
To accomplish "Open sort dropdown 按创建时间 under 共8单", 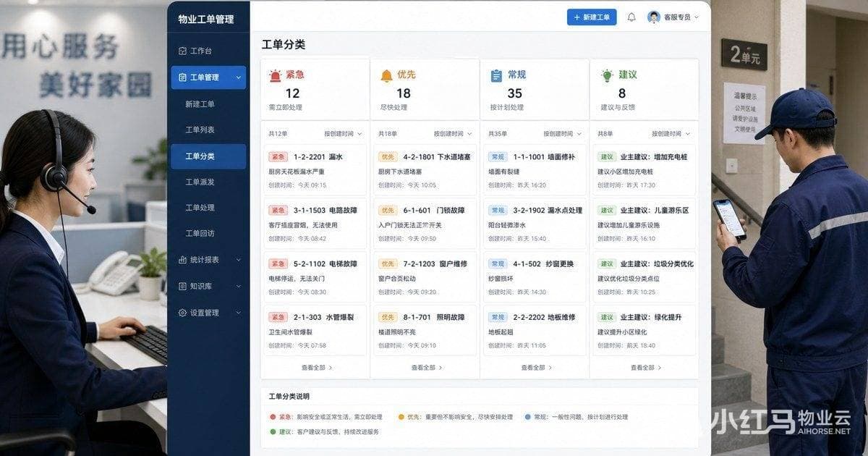I will (x=671, y=134).
